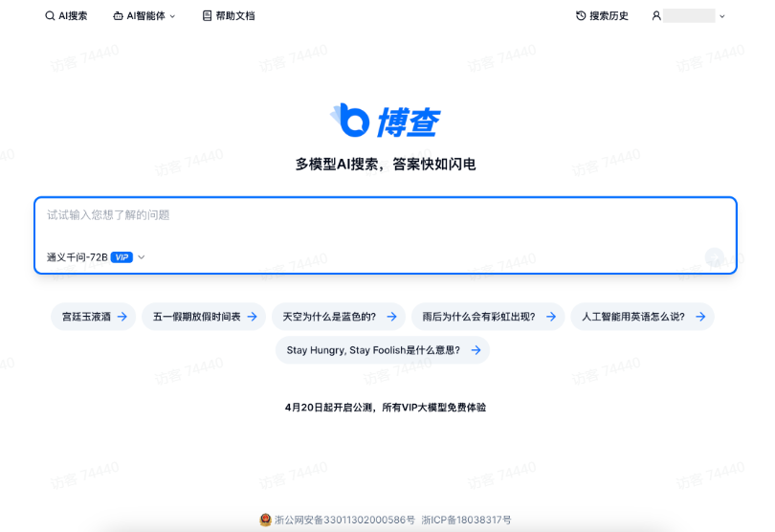Viewport: 775px width, 532px height.
Task: Open the 通义千问-72B model selector
Action: (x=96, y=257)
